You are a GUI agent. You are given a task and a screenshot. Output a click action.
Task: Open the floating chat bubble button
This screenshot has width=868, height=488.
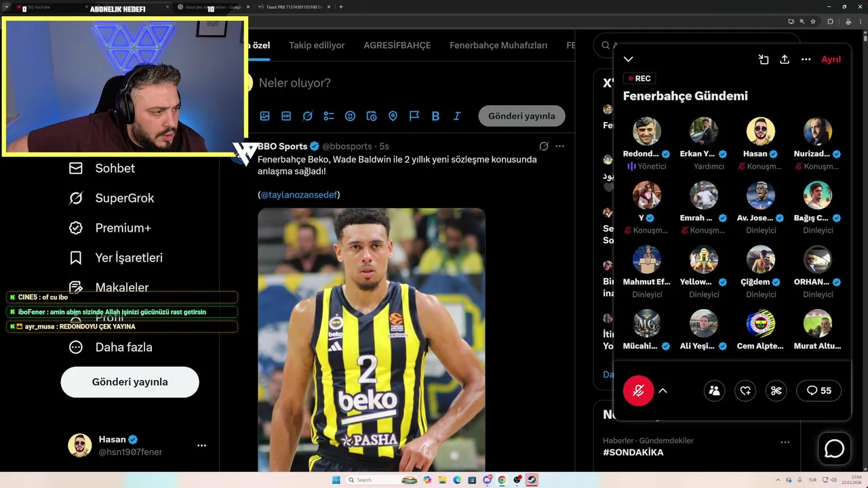[834, 449]
